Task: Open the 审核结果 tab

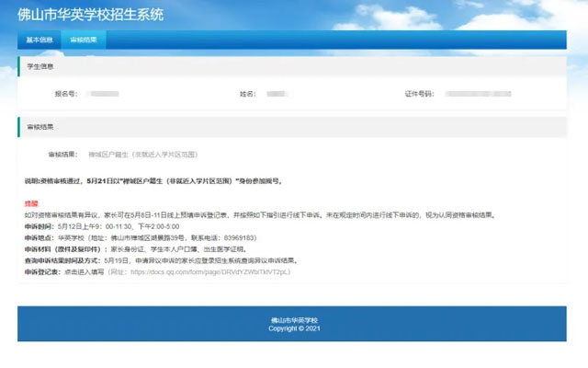Action: click(84, 40)
